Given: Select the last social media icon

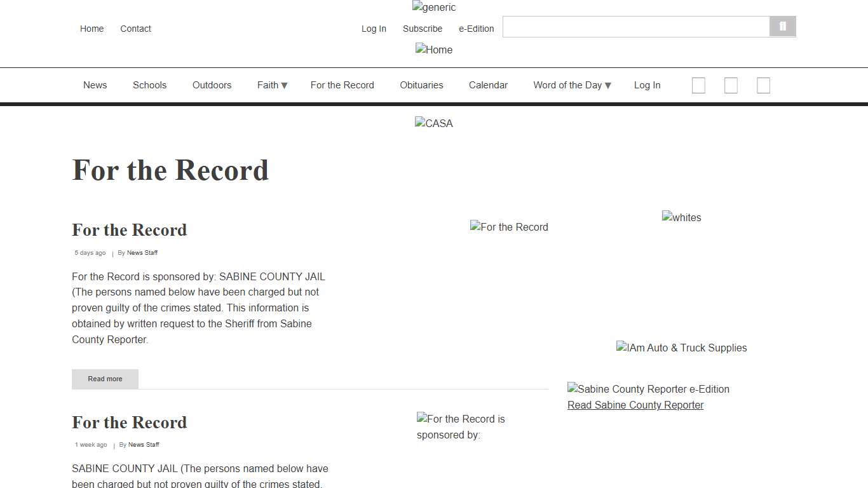Looking at the screenshot, I should [763, 85].
